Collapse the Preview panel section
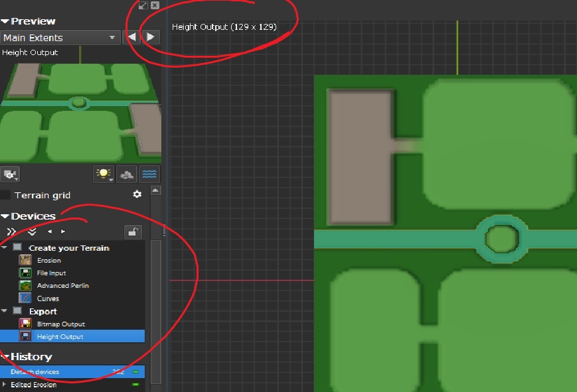 5,21
